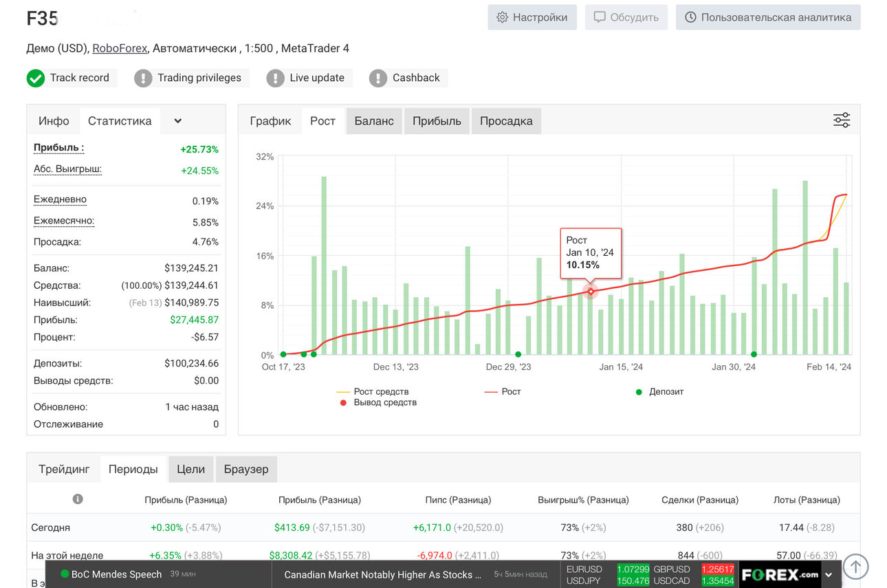
Task: Open the Прибыль chart tab
Action: (437, 121)
